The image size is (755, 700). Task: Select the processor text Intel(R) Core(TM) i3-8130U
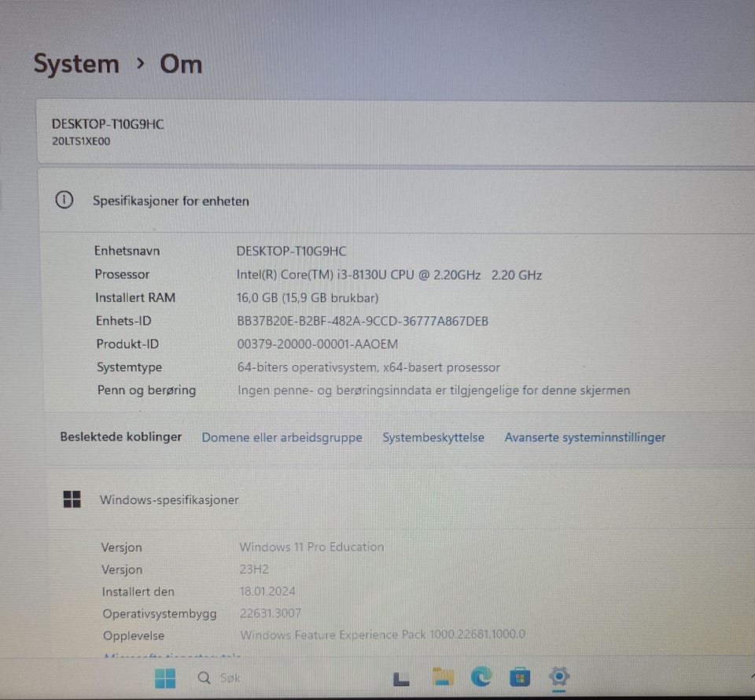[311, 275]
